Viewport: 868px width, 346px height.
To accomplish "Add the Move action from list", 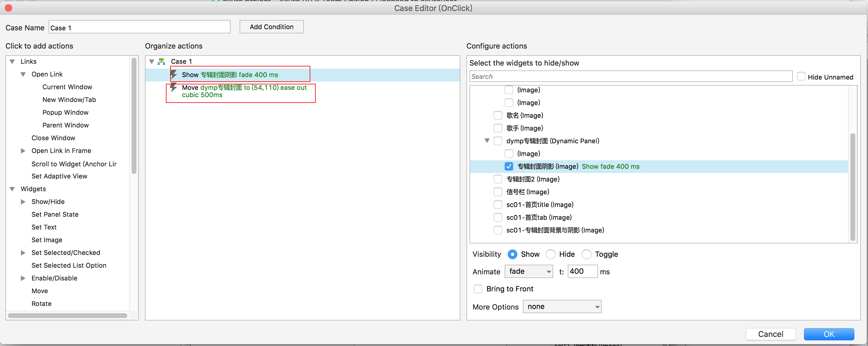I will point(40,291).
